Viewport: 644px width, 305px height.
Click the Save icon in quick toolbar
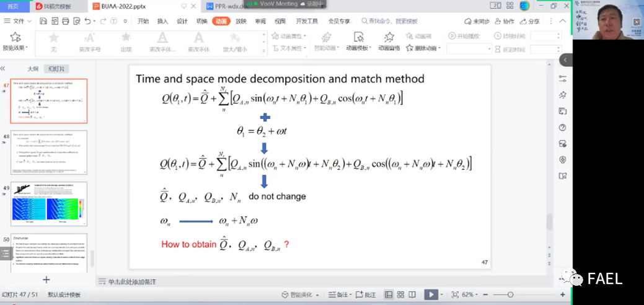click(x=43, y=21)
